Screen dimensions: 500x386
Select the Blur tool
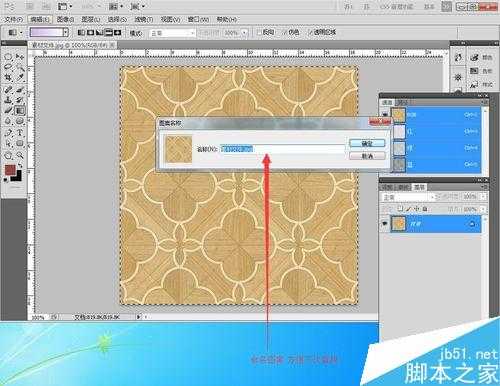pyautogui.click(x=8, y=121)
